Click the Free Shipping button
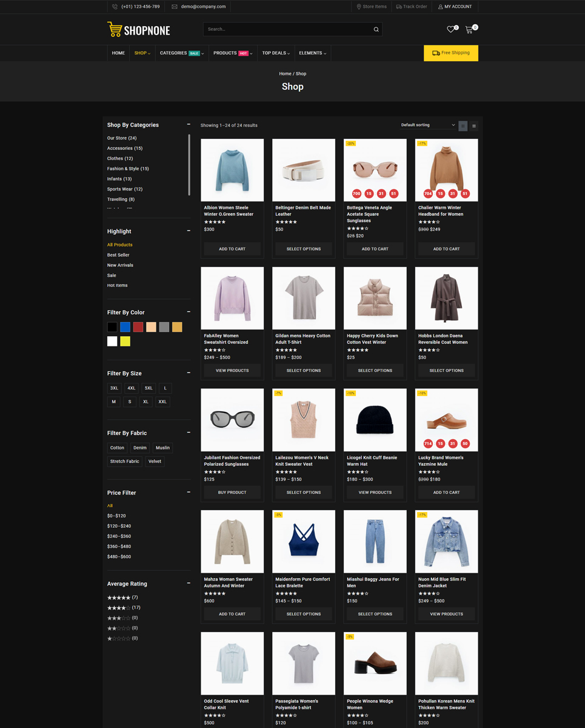 click(x=451, y=53)
